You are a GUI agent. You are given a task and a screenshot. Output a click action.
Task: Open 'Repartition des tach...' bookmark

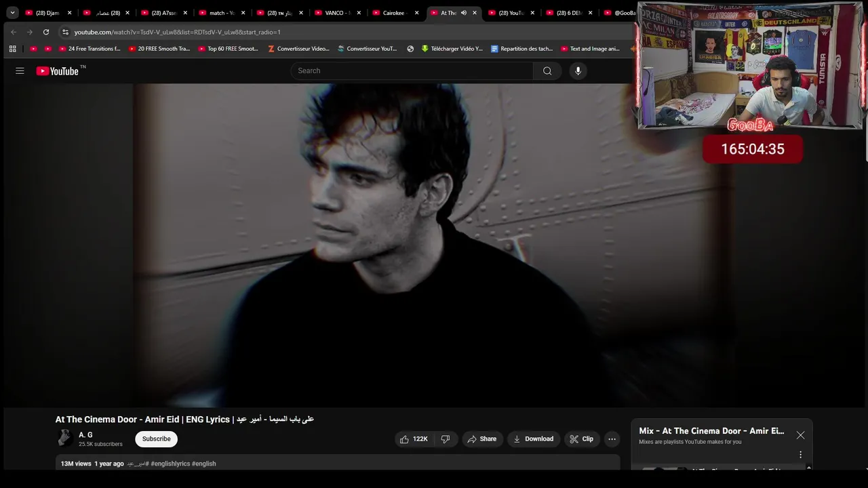coord(521,49)
